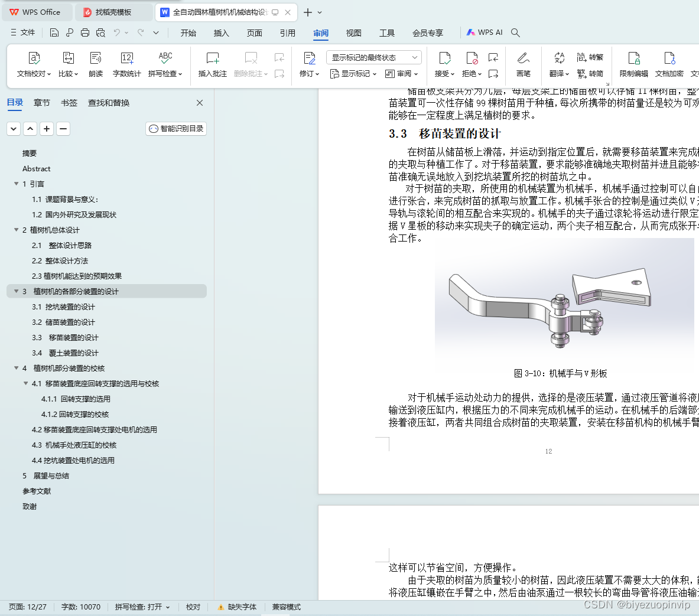The image size is (699, 616).
Task: Jump to 参考文献 in outline
Action: click(37, 491)
